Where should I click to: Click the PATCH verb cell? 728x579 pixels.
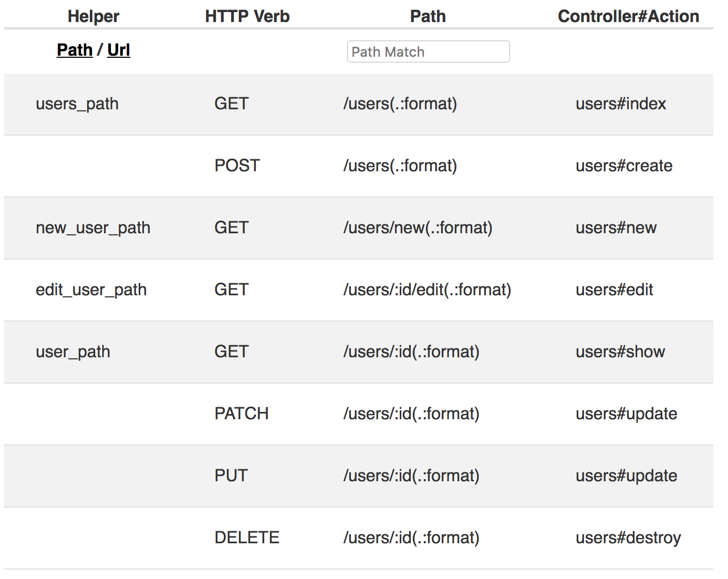(241, 414)
